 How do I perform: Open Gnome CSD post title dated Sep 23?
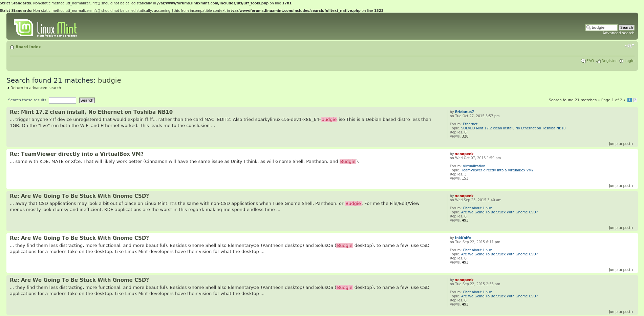tap(79, 196)
